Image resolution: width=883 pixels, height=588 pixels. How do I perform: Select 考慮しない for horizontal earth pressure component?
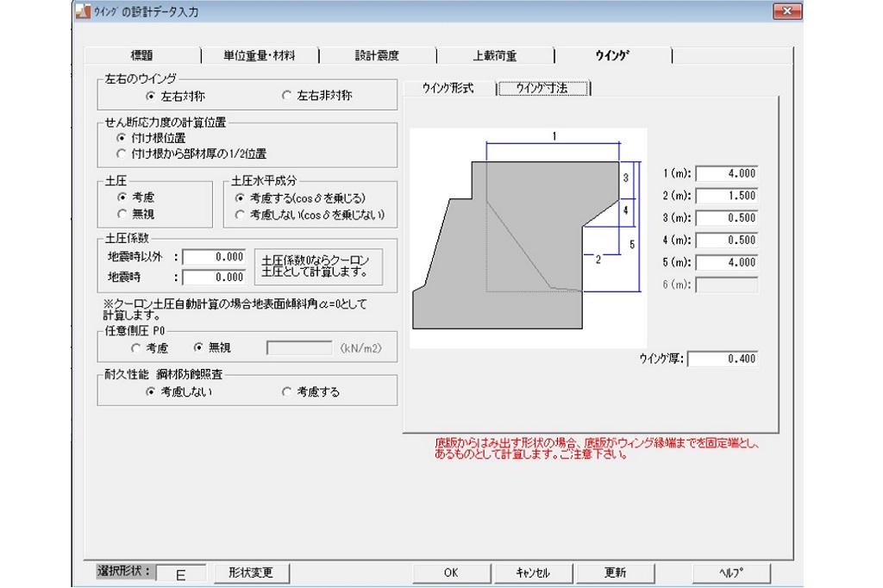click(241, 214)
